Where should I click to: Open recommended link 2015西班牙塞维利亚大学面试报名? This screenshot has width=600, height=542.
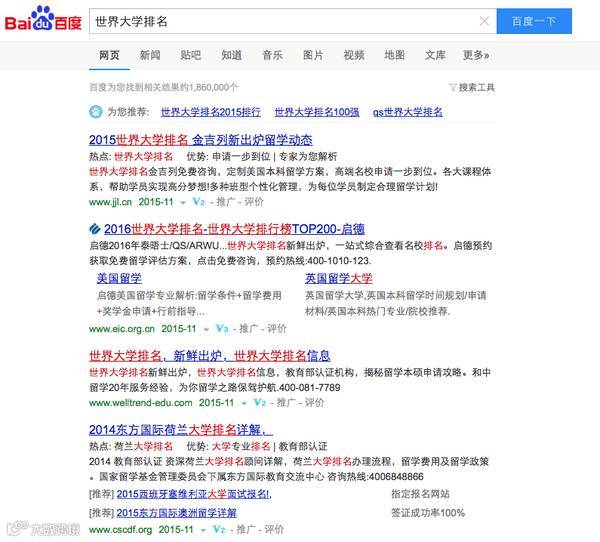tap(194, 494)
